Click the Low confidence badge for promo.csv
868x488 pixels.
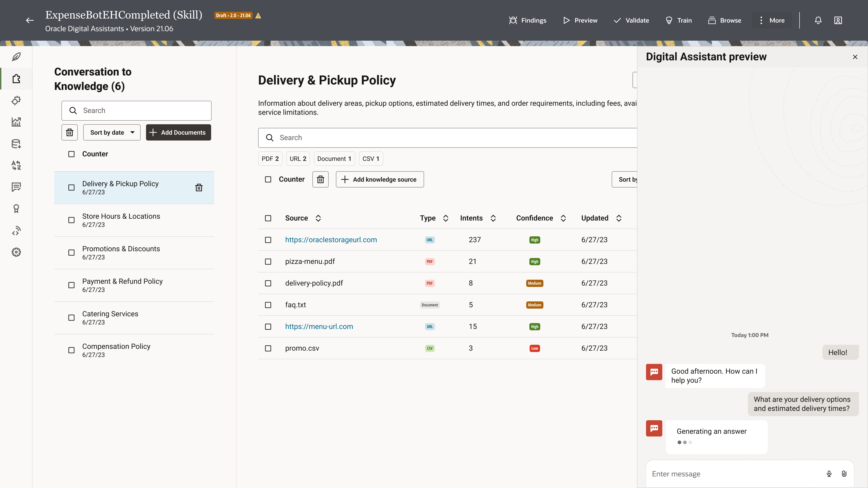pyautogui.click(x=534, y=349)
